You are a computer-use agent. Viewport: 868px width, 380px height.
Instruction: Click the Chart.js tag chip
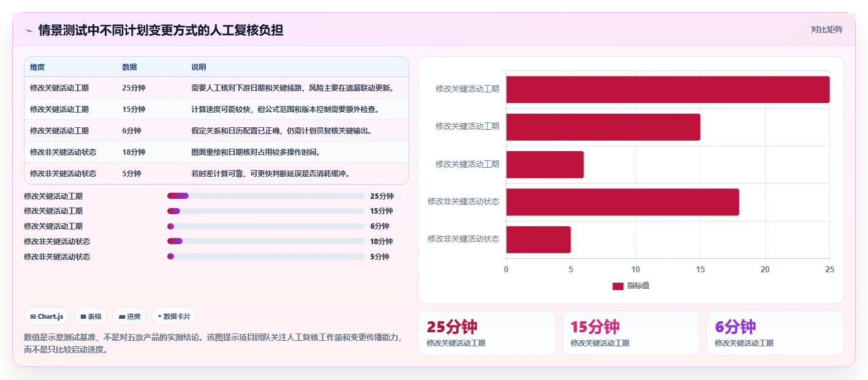[47, 316]
